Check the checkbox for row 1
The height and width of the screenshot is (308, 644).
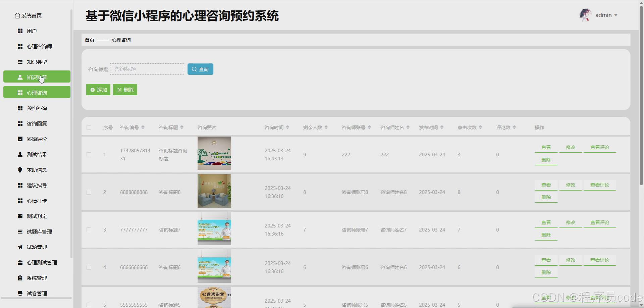pos(89,155)
